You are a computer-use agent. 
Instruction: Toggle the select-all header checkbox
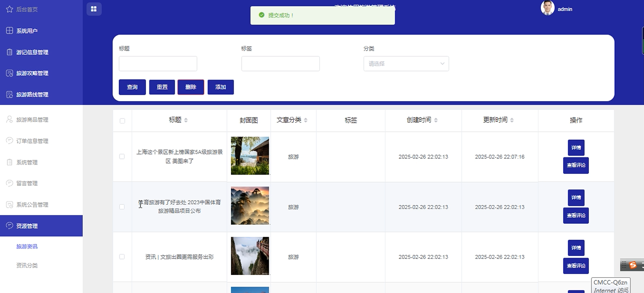coord(122,121)
